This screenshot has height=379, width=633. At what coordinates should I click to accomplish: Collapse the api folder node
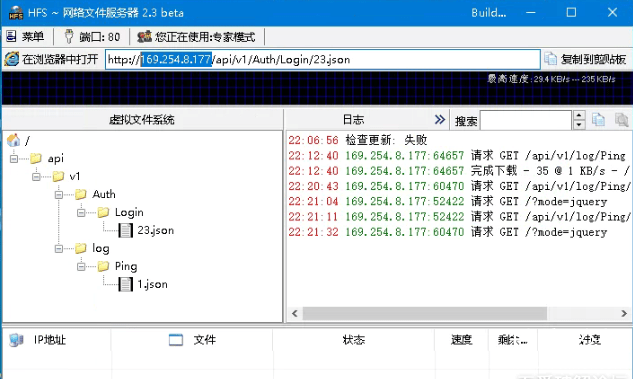tap(14, 159)
